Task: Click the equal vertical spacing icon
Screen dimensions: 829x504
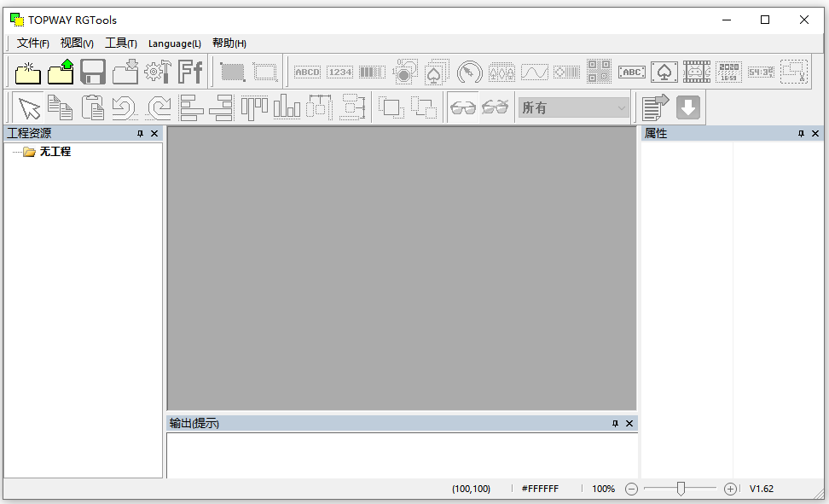Action: [353, 108]
